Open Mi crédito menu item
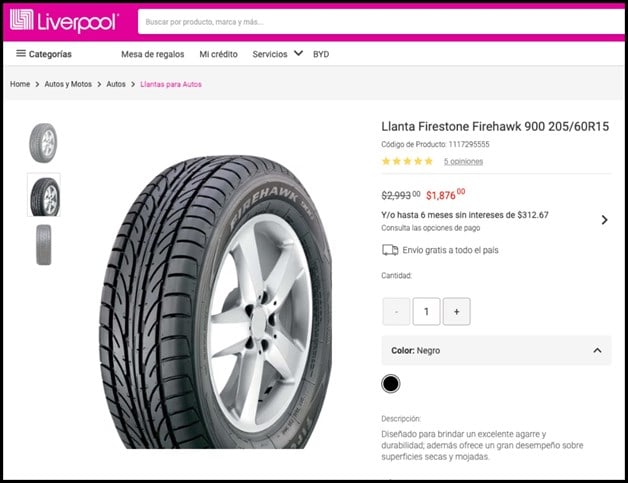 pos(218,54)
